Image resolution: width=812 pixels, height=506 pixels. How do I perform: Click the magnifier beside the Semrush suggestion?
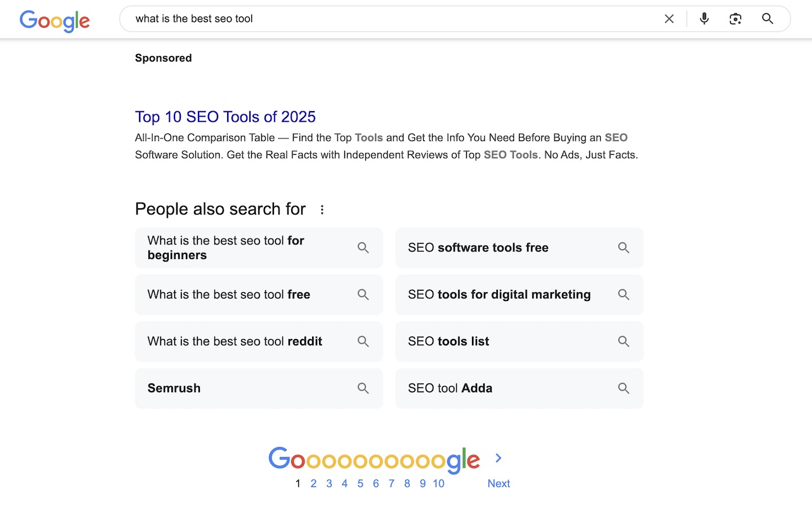(363, 388)
